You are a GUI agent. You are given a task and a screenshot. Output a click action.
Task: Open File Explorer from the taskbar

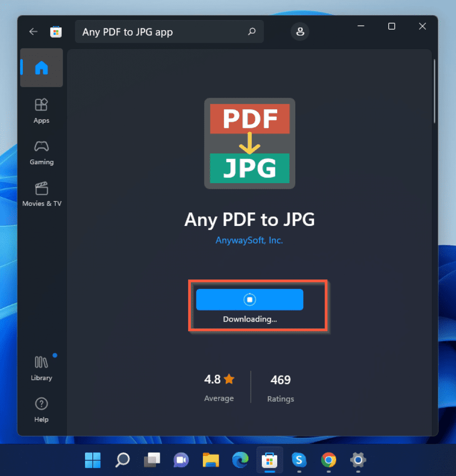[x=211, y=460]
